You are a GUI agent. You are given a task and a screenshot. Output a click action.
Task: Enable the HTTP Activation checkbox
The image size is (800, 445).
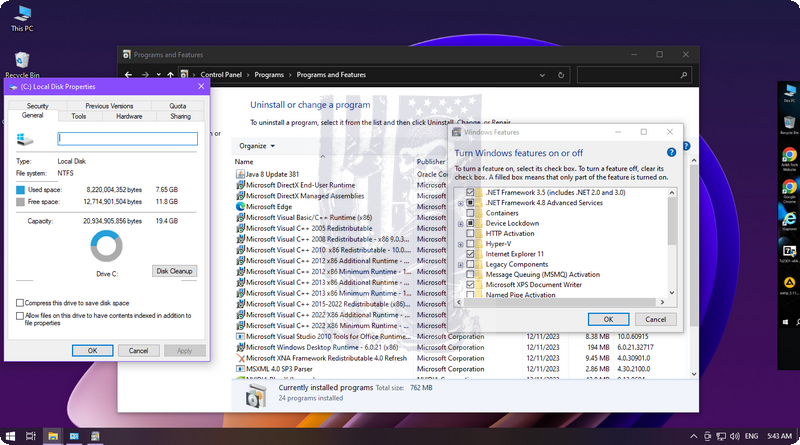pyautogui.click(x=470, y=233)
